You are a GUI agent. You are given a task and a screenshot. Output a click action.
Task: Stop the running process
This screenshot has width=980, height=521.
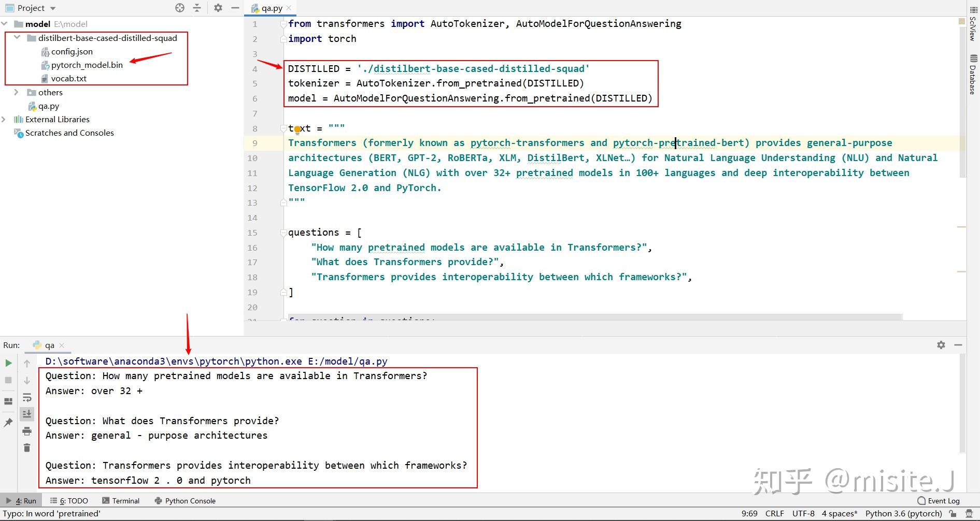pyautogui.click(x=8, y=380)
